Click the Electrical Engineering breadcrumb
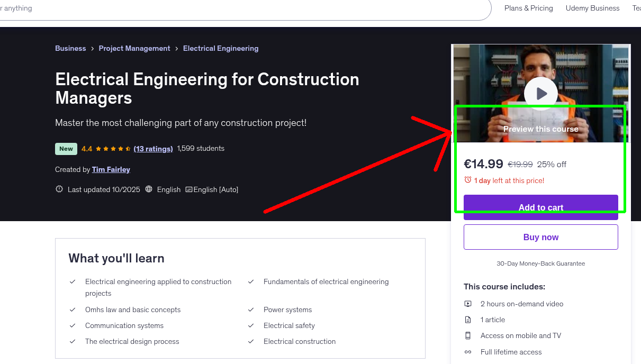Screen dimensions: 641x364 pos(221,48)
